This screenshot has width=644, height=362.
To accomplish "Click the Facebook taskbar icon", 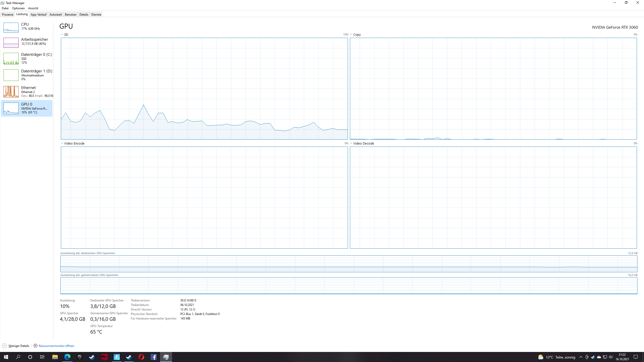I will (x=153, y=357).
